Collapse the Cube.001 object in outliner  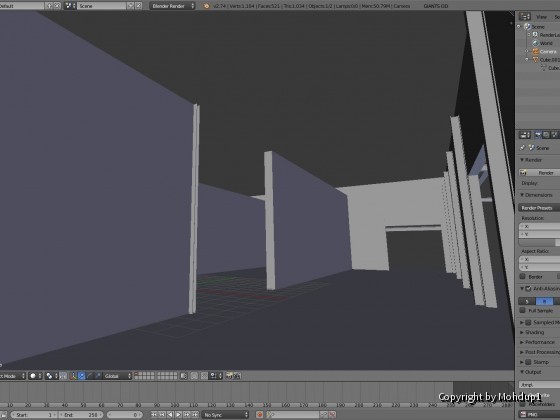coord(527,60)
